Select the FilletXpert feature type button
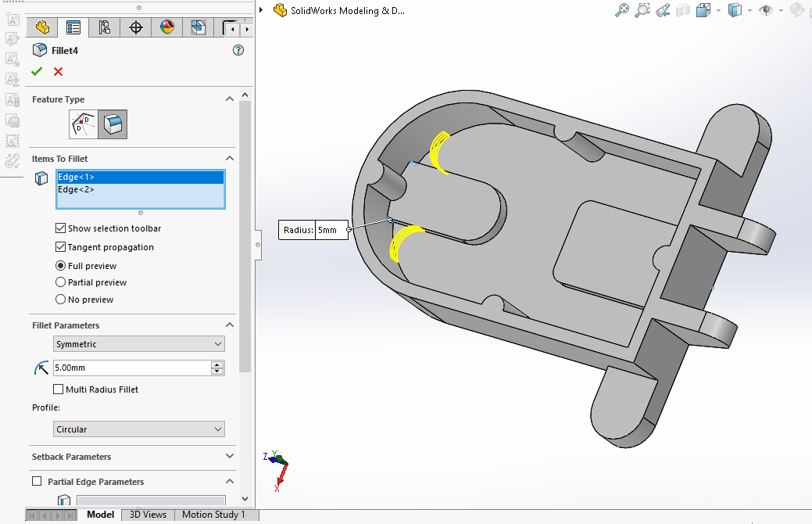 pyautogui.click(x=84, y=124)
